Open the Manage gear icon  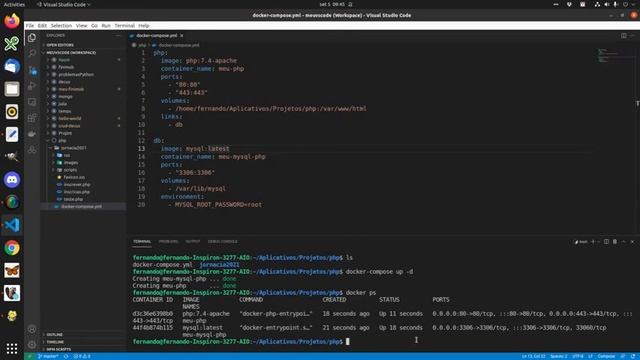pyautogui.click(x=32, y=345)
